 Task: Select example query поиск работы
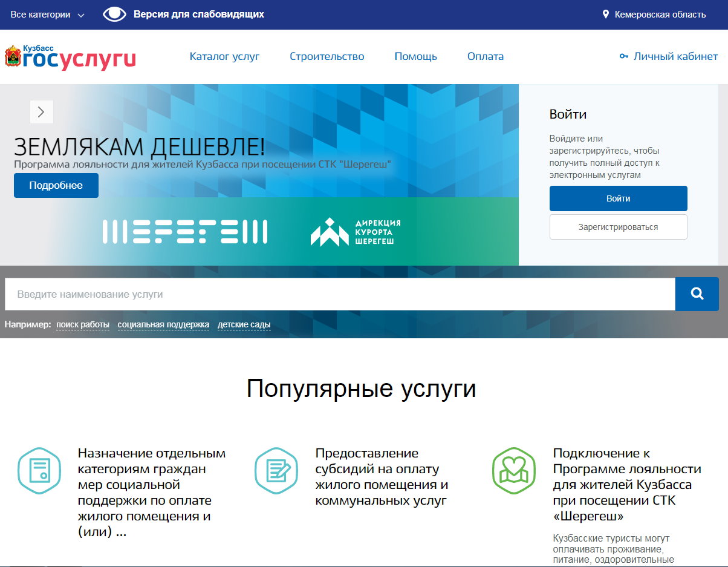tap(83, 325)
